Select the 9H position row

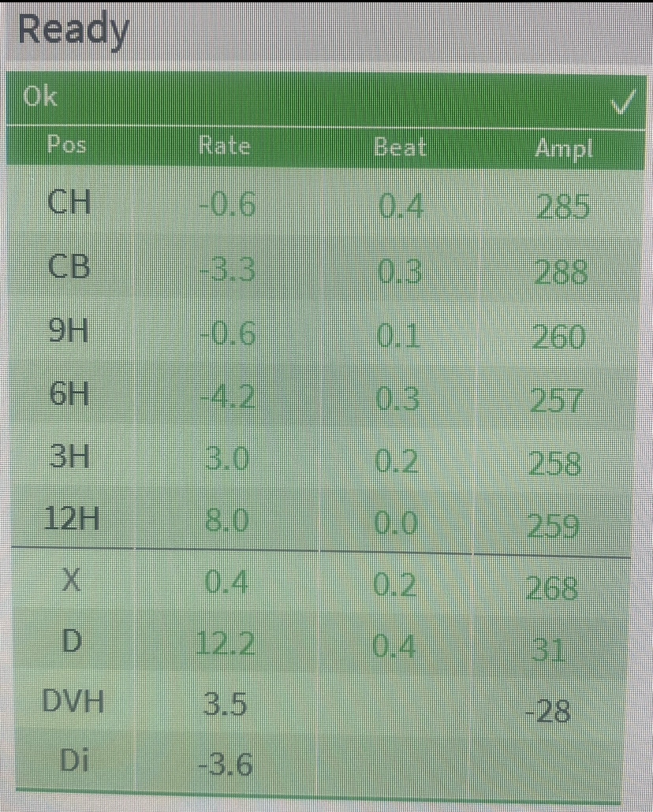321,333
